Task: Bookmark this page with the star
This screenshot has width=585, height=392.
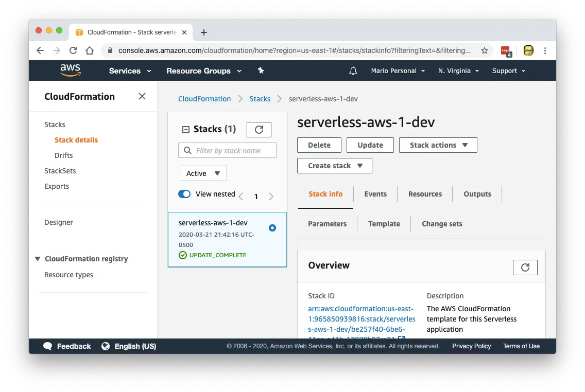Action: pyautogui.click(x=484, y=50)
